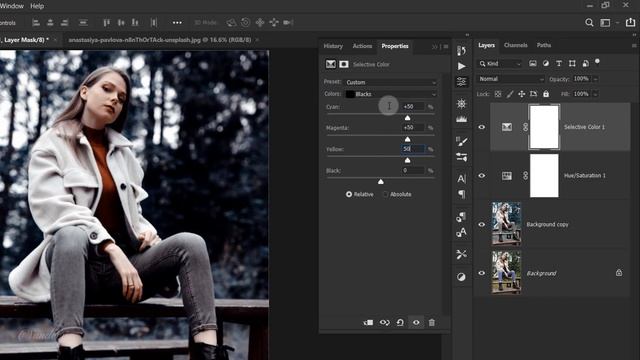Lock position move icon

click(x=522, y=94)
